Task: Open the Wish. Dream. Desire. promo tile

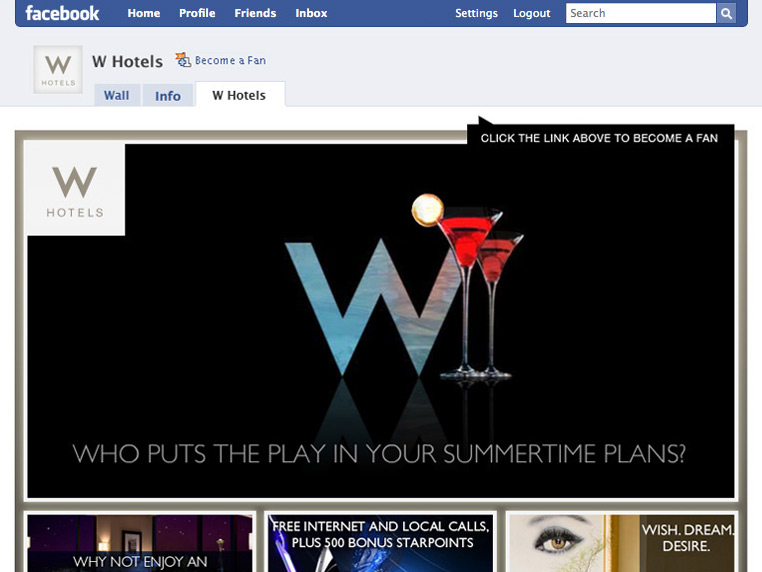Action: tap(622, 543)
